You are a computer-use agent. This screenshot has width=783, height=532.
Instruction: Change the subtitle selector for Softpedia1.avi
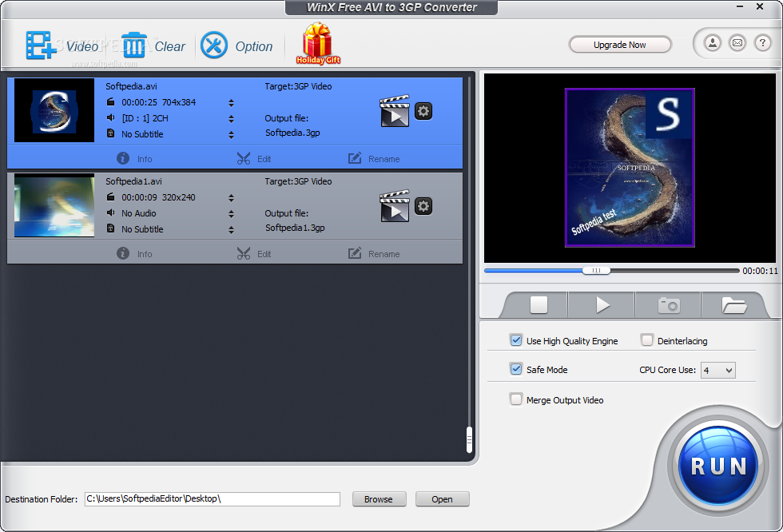pyautogui.click(x=231, y=229)
